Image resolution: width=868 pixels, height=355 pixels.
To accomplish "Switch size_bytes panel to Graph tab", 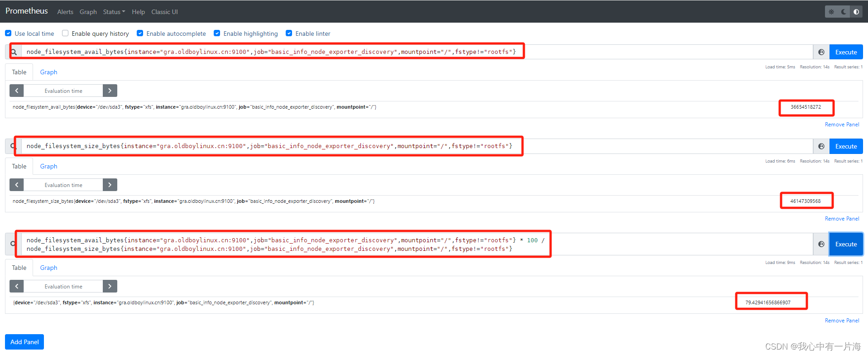I will 48,166.
